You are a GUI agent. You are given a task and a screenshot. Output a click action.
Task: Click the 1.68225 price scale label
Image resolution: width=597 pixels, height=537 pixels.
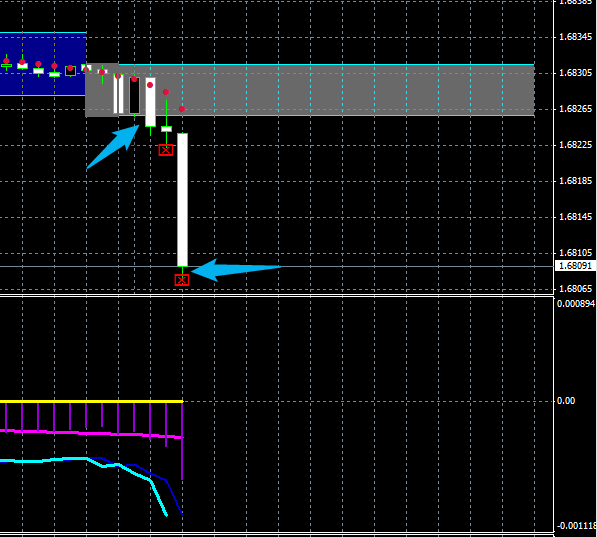click(575, 145)
